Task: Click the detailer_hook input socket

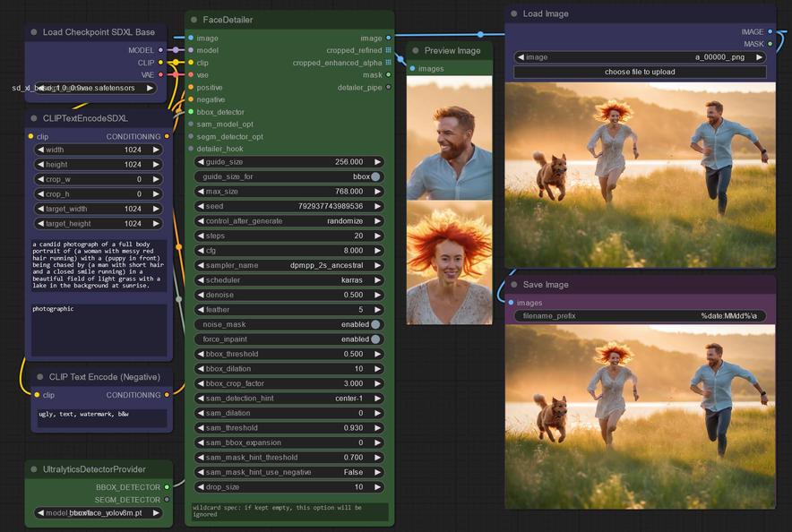Action: (191, 149)
